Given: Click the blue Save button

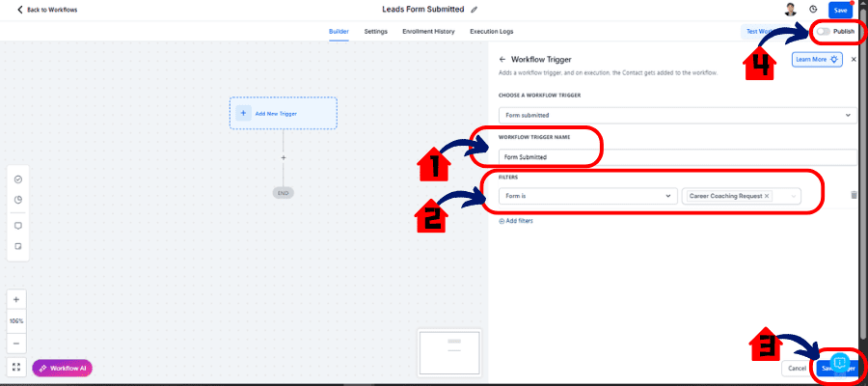Looking at the screenshot, I should pyautogui.click(x=840, y=10).
